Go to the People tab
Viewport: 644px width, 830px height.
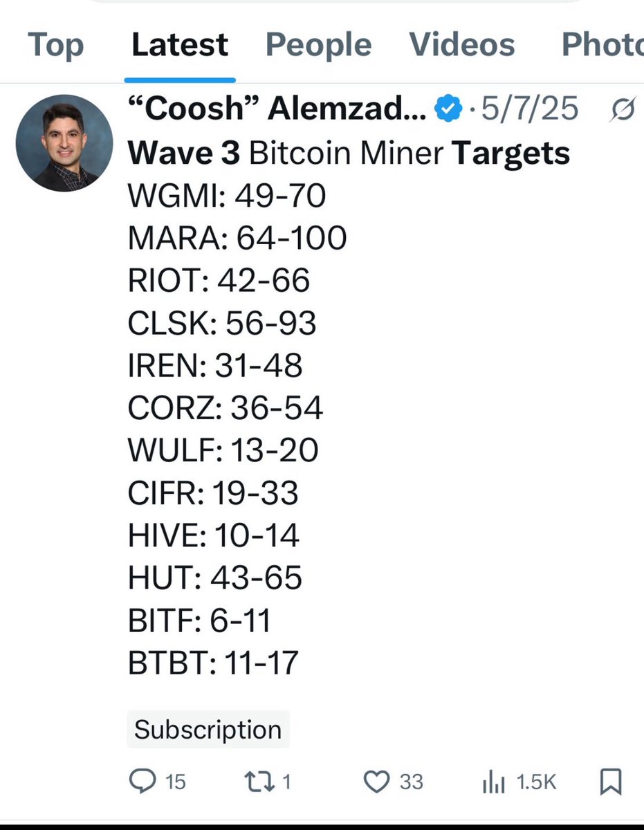click(x=318, y=45)
